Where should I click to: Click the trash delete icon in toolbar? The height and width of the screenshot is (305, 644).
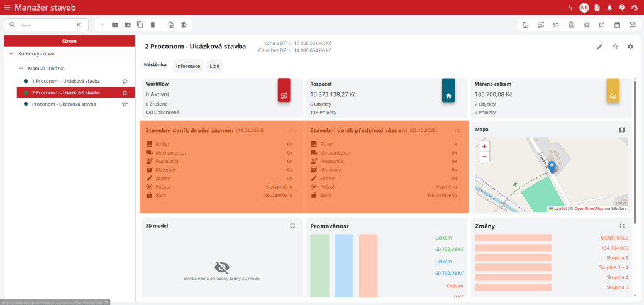point(152,25)
